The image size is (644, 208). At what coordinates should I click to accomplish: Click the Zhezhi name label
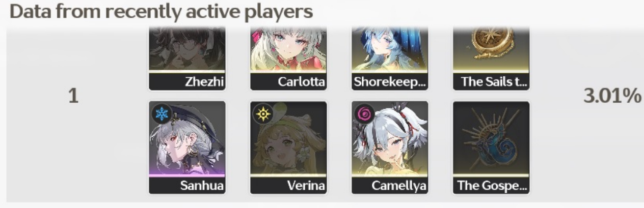(x=204, y=81)
